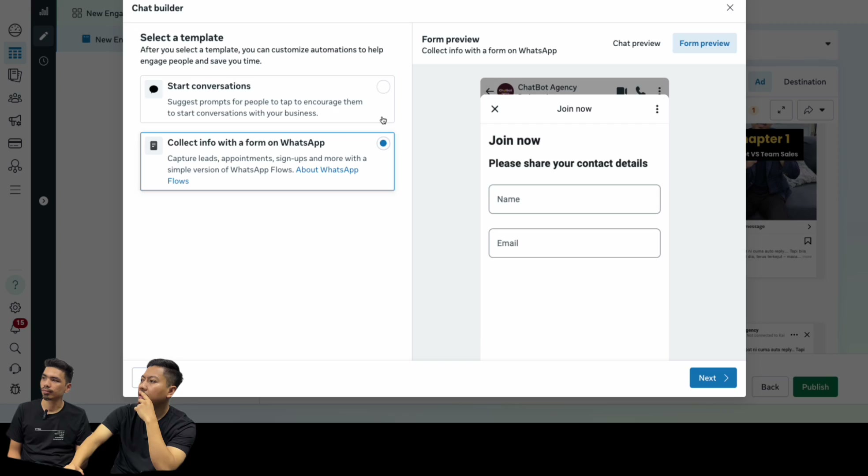868x476 pixels.
Task: Expand the dark side panel with the arrow
Action: (43, 201)
